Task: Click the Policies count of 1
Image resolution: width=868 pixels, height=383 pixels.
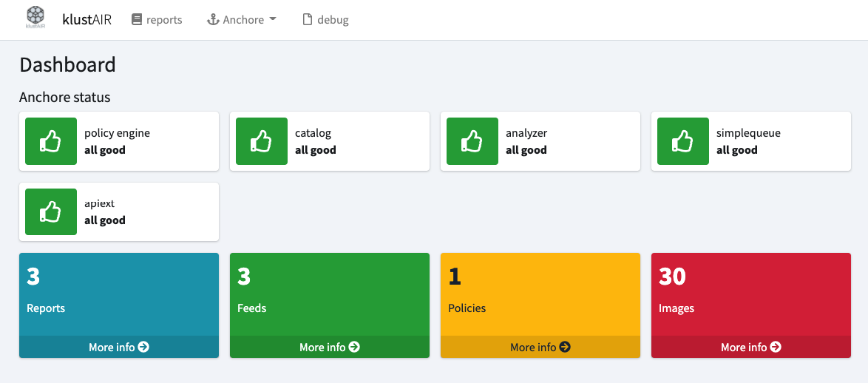Action: [x=455, y=277]
